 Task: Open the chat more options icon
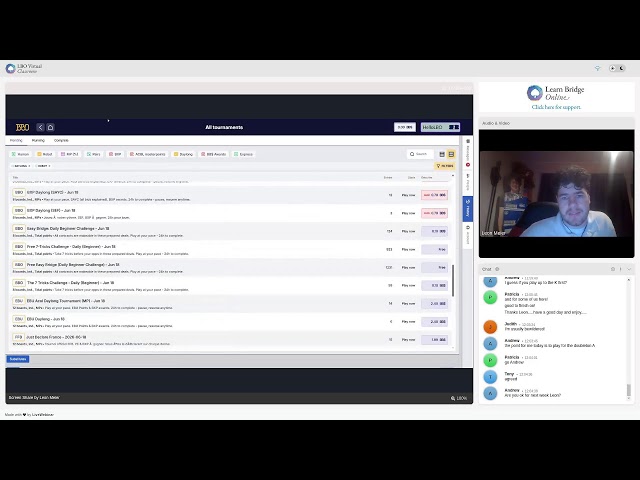(620, 269)
